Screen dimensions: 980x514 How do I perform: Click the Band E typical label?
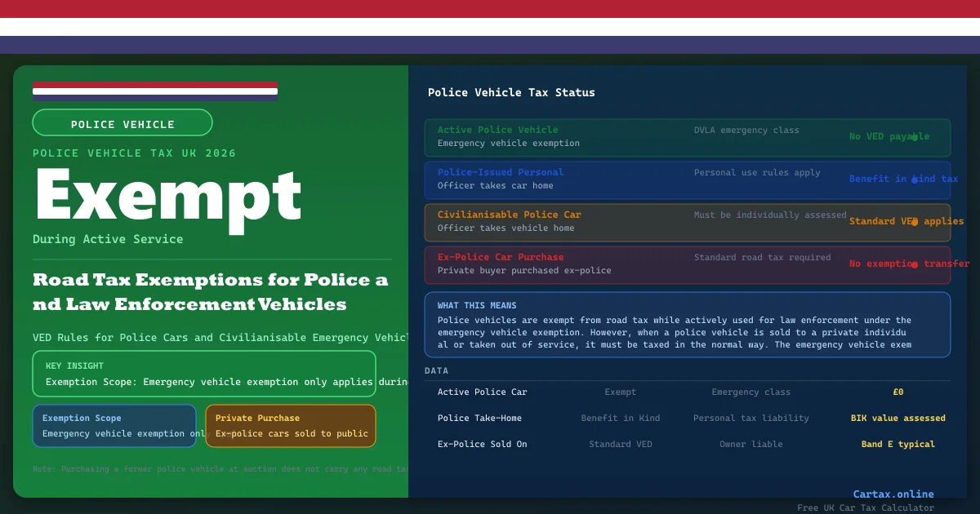898,445
